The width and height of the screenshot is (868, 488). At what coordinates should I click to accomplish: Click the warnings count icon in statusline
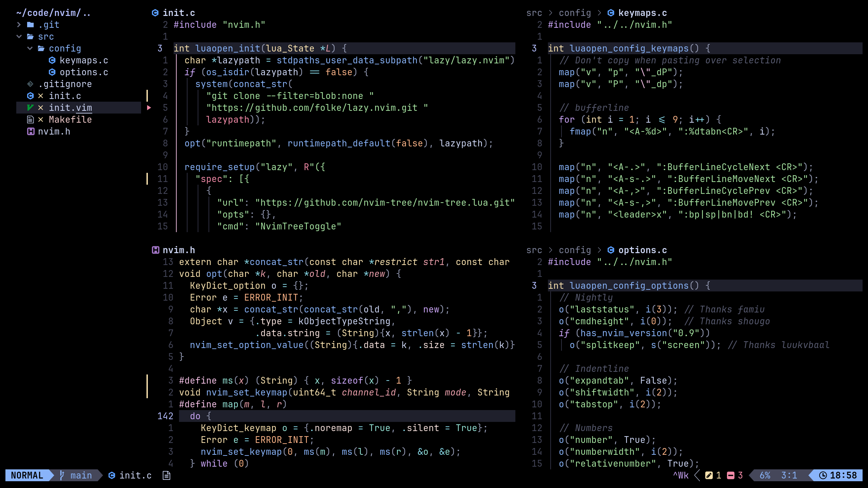click(x=709, y=475)
